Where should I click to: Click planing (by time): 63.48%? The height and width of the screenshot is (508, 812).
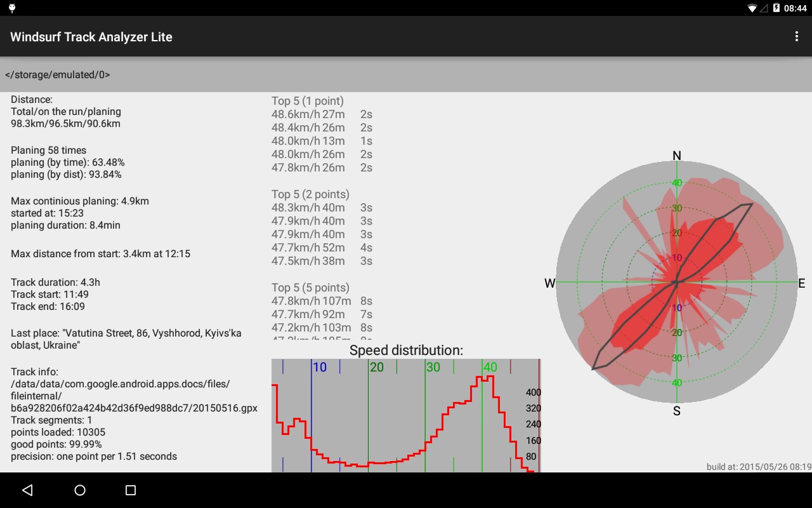pos(68,163)
